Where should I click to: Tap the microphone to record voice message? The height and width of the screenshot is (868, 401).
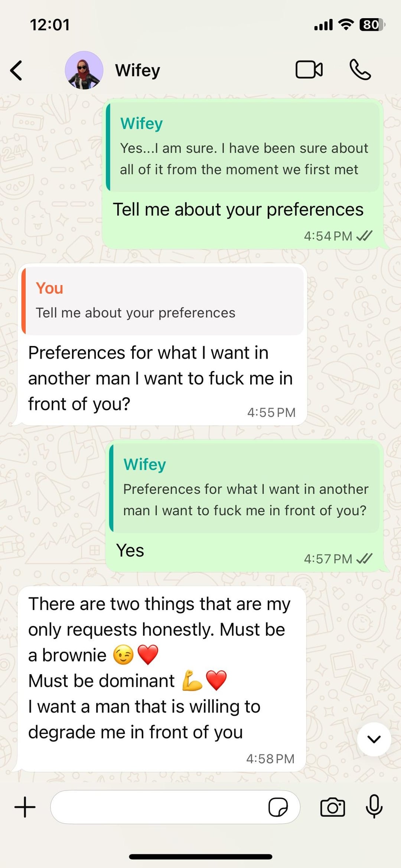point(374,806)
